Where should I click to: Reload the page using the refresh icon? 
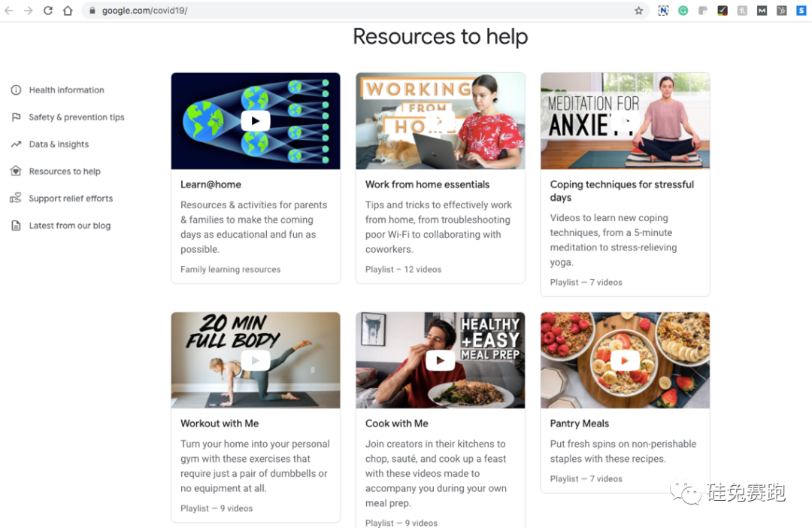pos(48,11)
